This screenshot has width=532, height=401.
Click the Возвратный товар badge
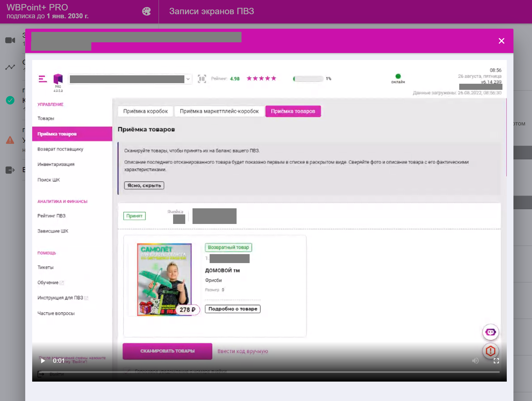(x=228, y=247)
